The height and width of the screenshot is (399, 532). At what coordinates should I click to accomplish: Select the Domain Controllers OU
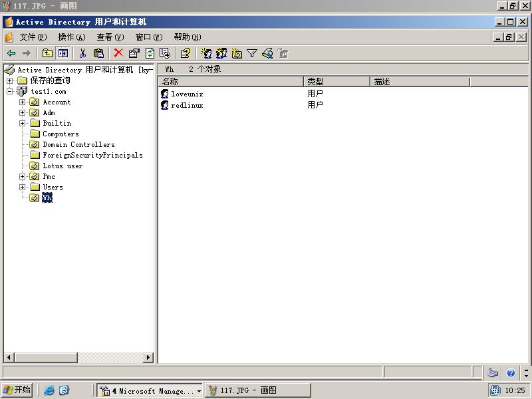coord(78,144)
